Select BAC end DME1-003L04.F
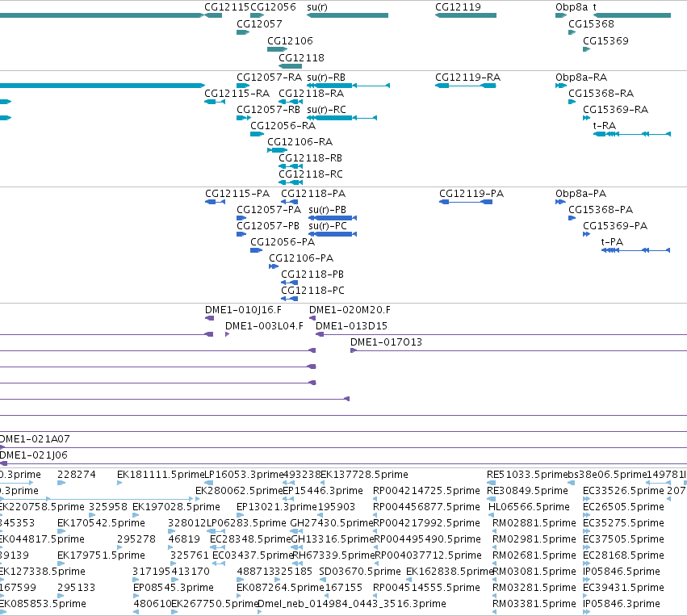This screenshot has width=687, height=616. [x=264, y=327]
